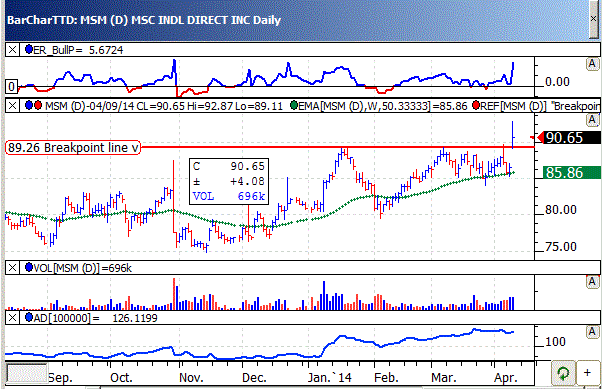This screenshot has height=389, width=602.
Task: Click the gray time-axis scroll box
Action: [x=27, y=372]
